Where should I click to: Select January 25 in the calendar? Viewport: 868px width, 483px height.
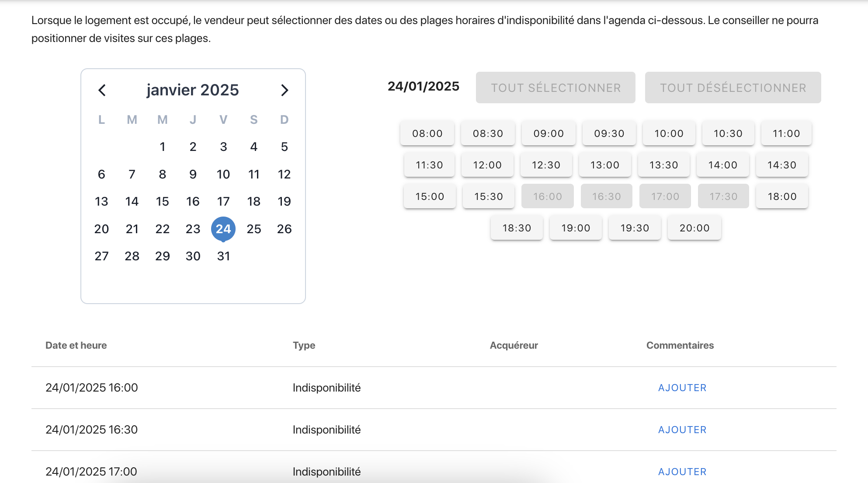pos(253,229)
